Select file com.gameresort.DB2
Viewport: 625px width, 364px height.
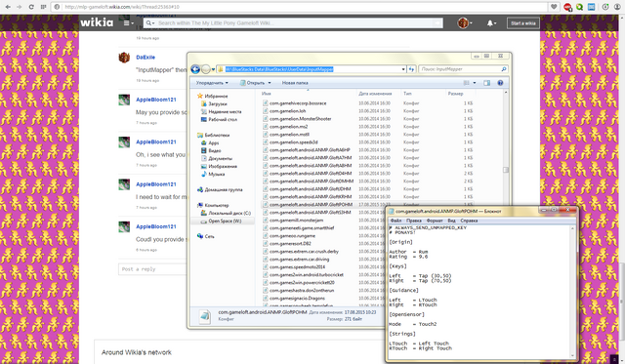point(290,244)
